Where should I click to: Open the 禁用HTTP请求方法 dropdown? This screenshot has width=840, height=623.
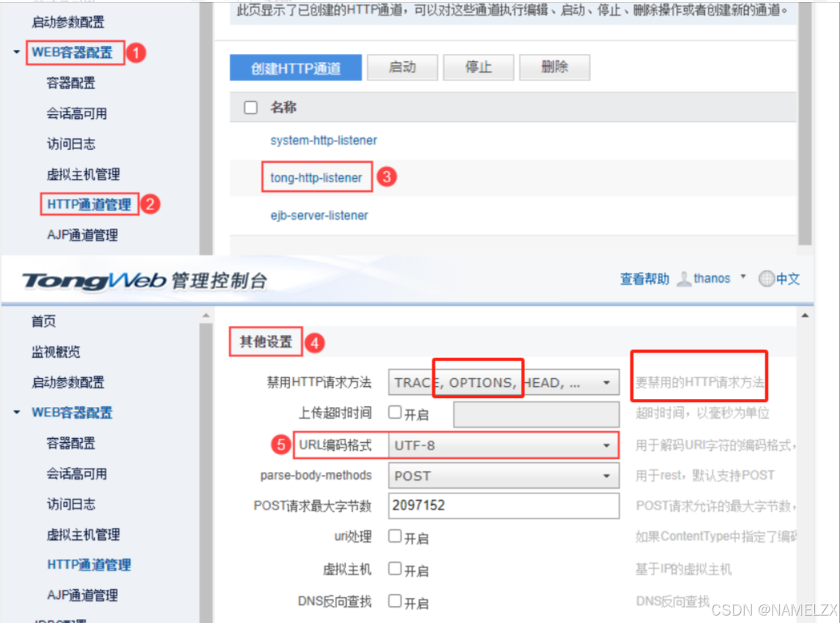(x=503, y=383)
